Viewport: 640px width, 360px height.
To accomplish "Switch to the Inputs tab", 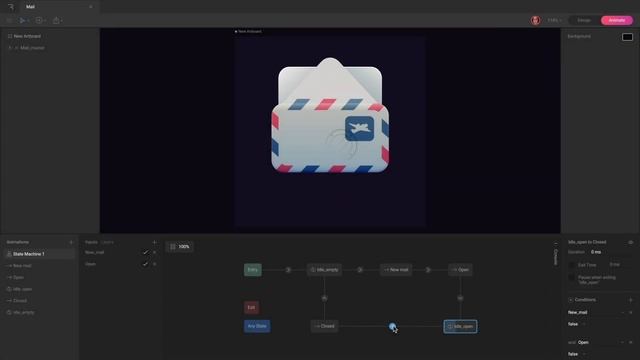I will pos(91,242).
